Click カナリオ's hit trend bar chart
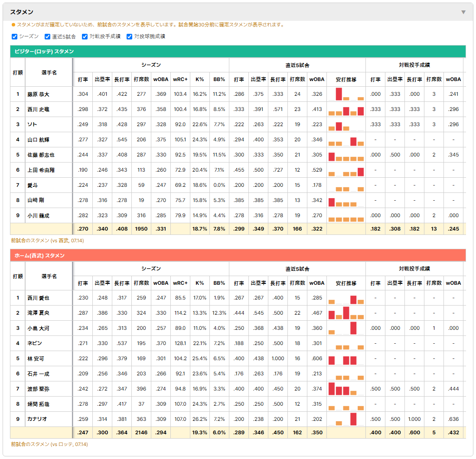The width and height of the screenshot is (476, 459). click(x=346, y=419)
